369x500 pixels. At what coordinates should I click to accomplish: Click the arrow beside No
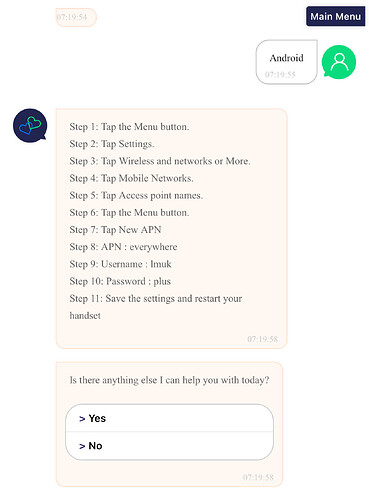tap(82, 446)
